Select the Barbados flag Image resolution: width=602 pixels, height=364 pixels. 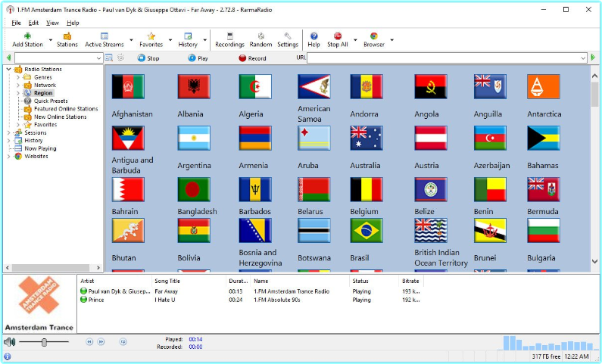click(255, 189)
